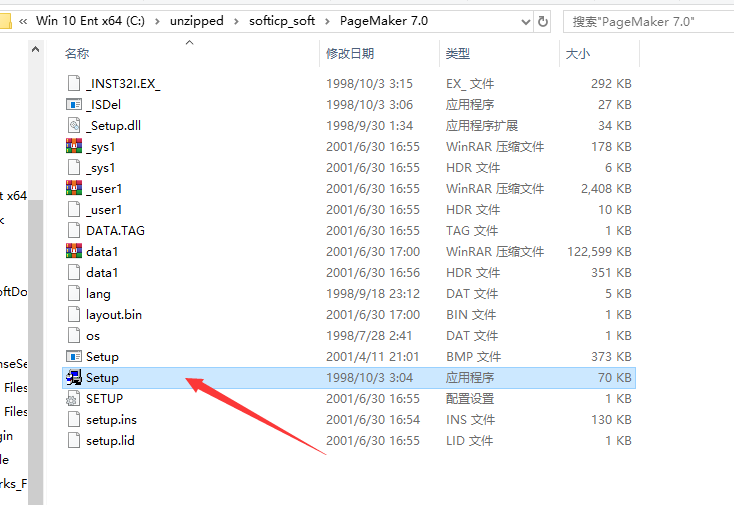Click the 2,408 KB size value
The image size is (734, 505).
click(x=606, y=189)
